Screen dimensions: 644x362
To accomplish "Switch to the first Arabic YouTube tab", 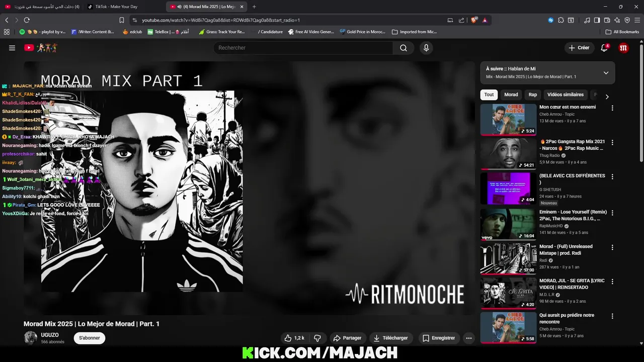I will tap(42, 7).
